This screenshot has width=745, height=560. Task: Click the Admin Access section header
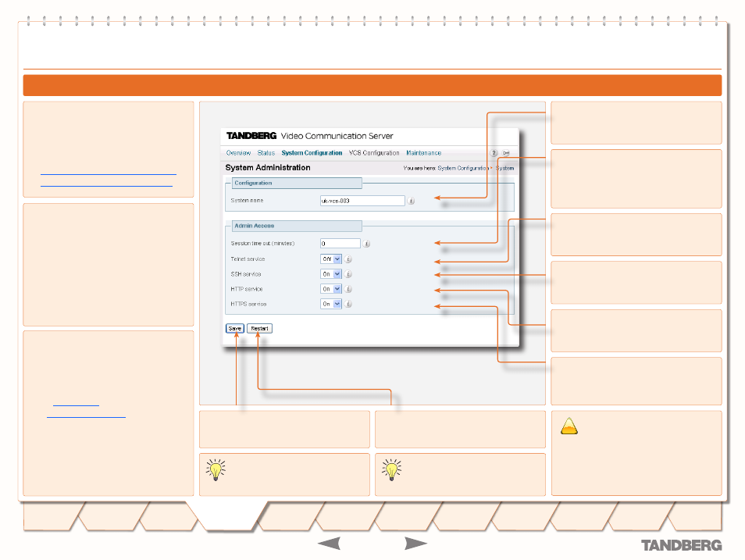point(297,226)
